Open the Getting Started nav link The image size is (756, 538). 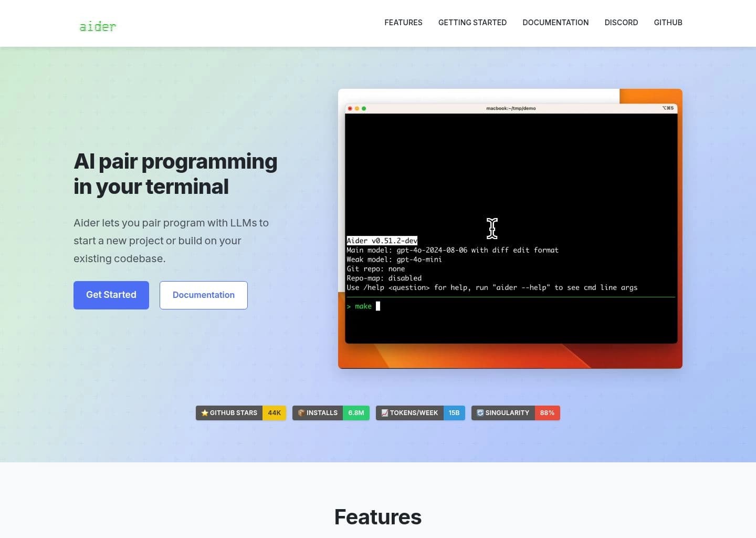tap(472, 23)
